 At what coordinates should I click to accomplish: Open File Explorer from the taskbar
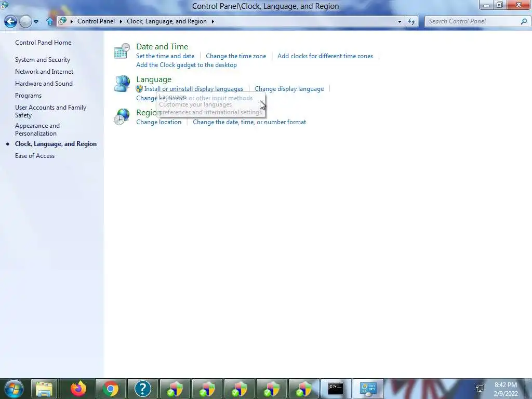pyautogui.click(x=44, y=389)
